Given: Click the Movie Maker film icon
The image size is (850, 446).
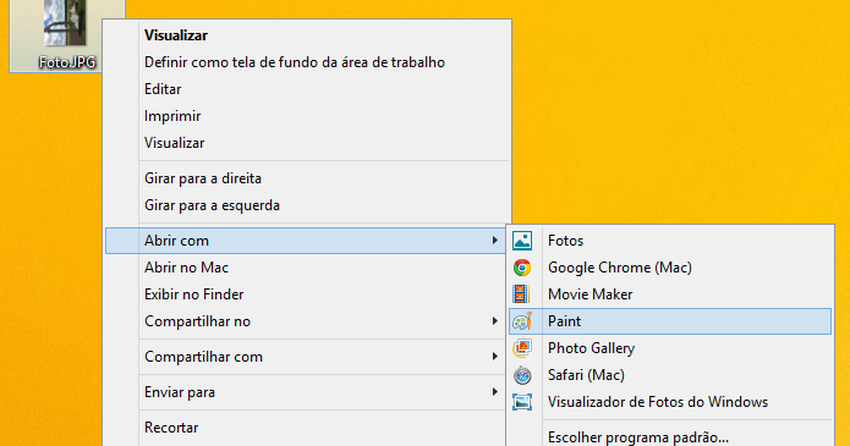Looking at the screenshot, I should tap(520, 294).
